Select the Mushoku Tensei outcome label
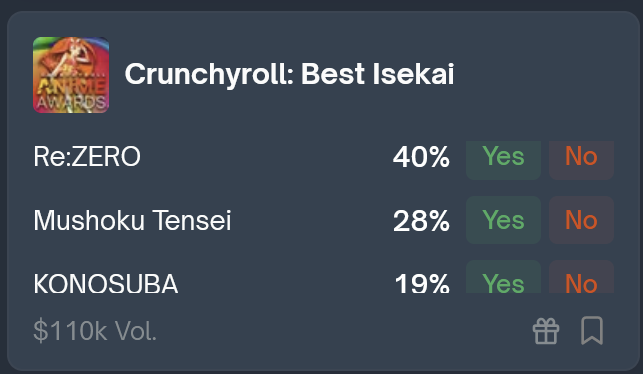The height and width of the screenshot is (374, 643). [x=132, y=220]
